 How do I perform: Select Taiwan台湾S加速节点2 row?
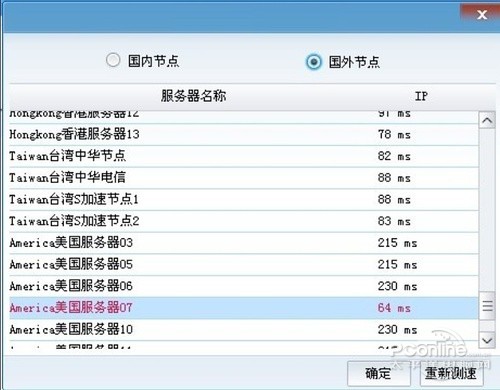coord(244,221)
